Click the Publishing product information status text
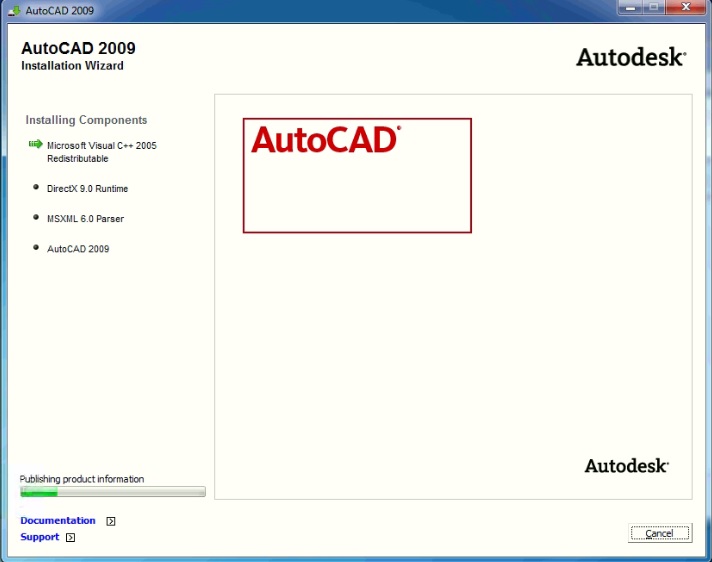This screenshot has width=712, height=562. click(82, 479)
